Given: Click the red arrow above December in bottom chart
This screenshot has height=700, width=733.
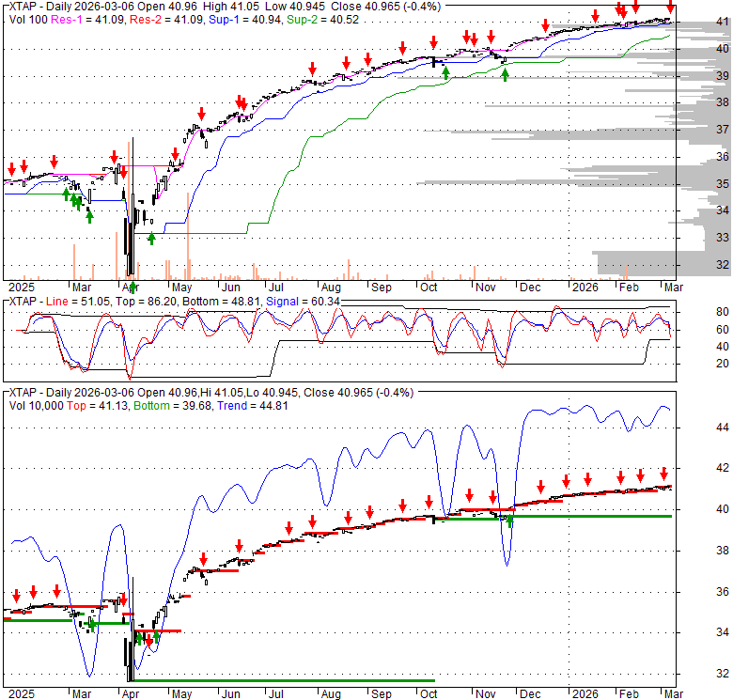Looking at the screenshot, I should click(x=540, y=487).
